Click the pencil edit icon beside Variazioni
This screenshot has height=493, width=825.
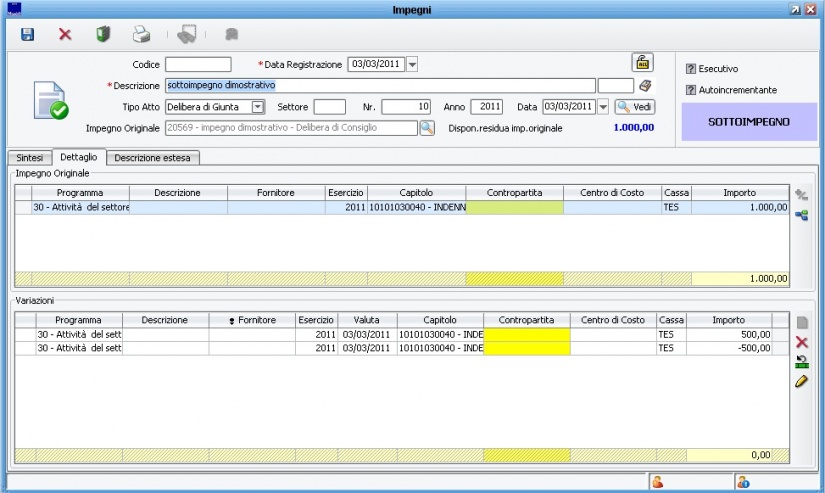[801, 381]
